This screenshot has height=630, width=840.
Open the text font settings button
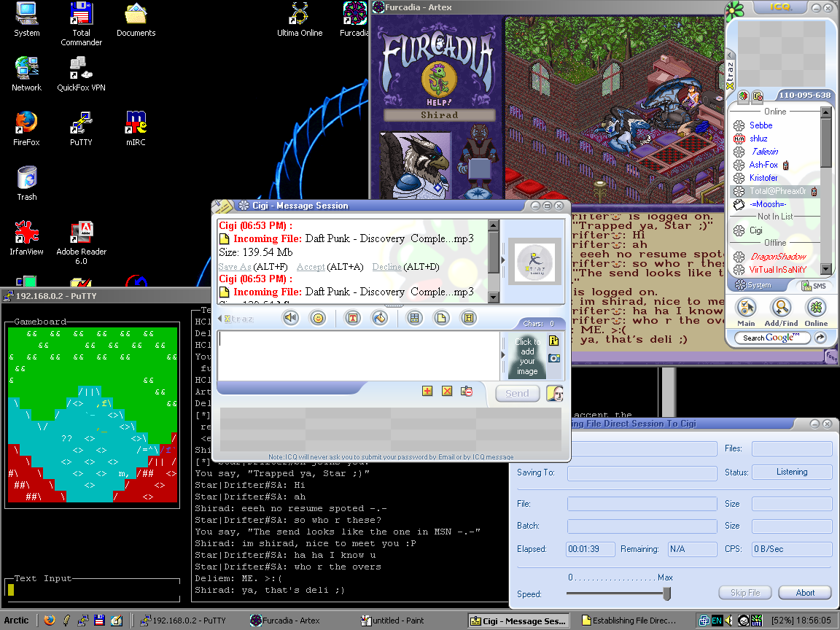(353, 318)
